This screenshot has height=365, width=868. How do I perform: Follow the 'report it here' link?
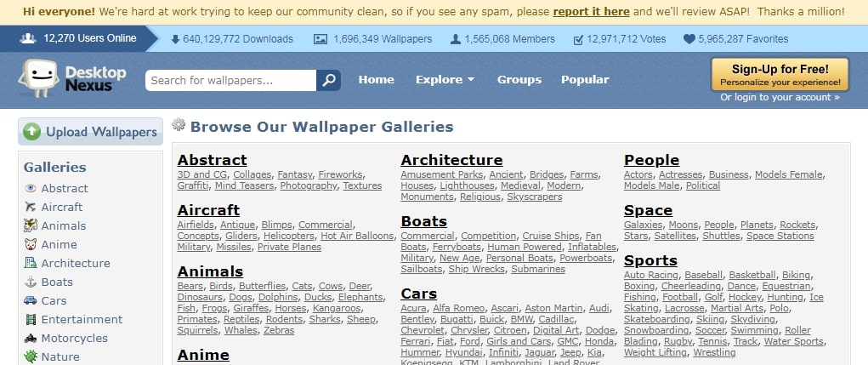[592, 13]
